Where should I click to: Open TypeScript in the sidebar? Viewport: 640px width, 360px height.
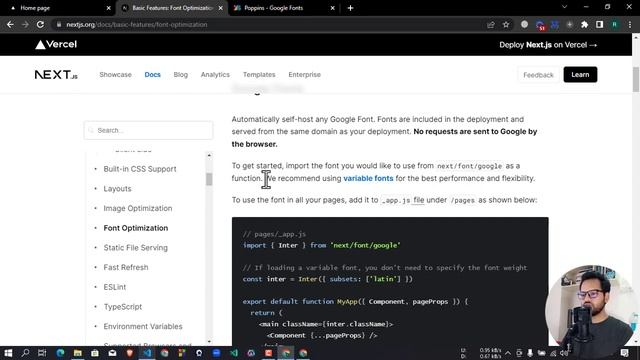tap(123, 307)
